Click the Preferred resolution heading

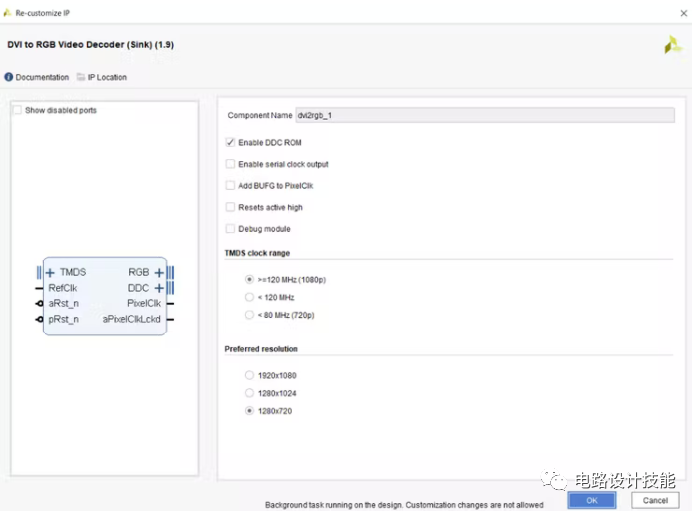pos(261,349)
